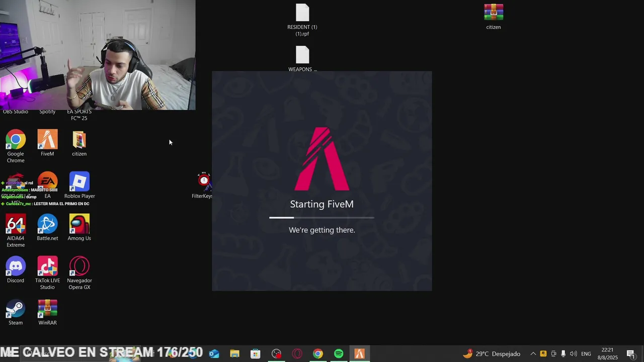The height and width of the screenshot is (362, 644).
Task: Open the weather widget showing 29°C Despejado
Action: (x=492, y=354)
